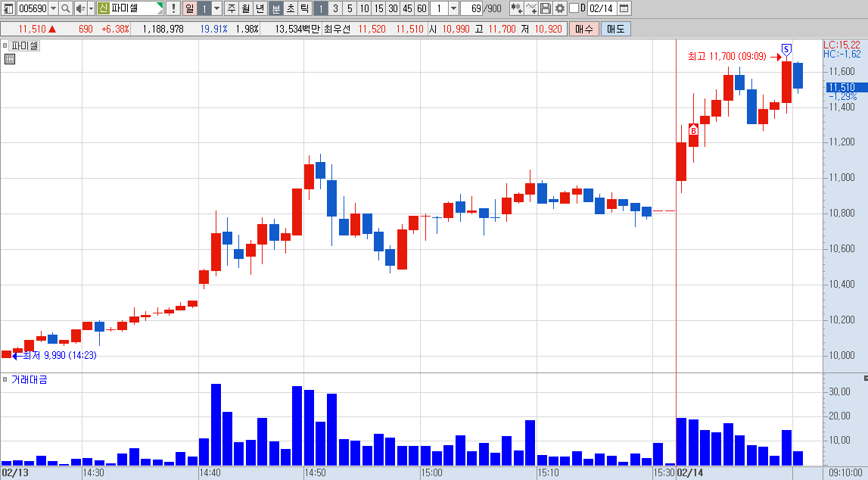Viewport: 868px width, 480px height.
Task: Select 틱 tick chart period
Action: click(304, 8)
